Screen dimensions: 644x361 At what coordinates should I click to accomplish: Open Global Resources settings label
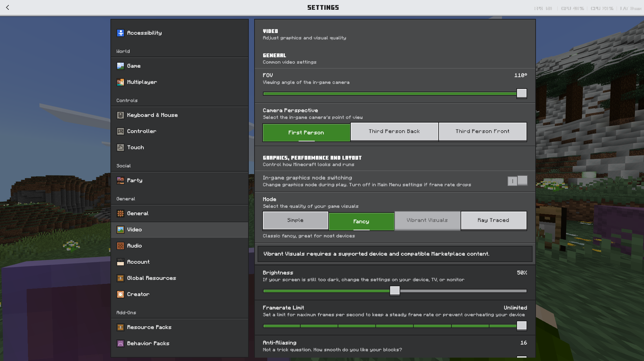[x=151, y=278]
